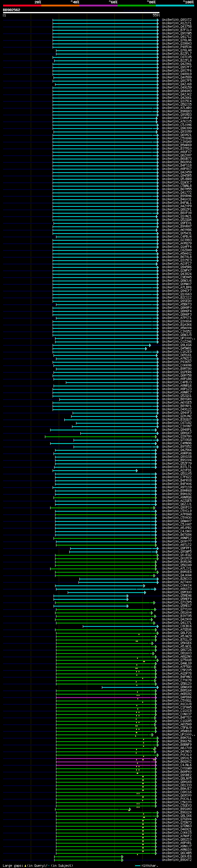Select label UniRef100_Q8LNY5
The image size is (197, 868).
coord(177,779)
